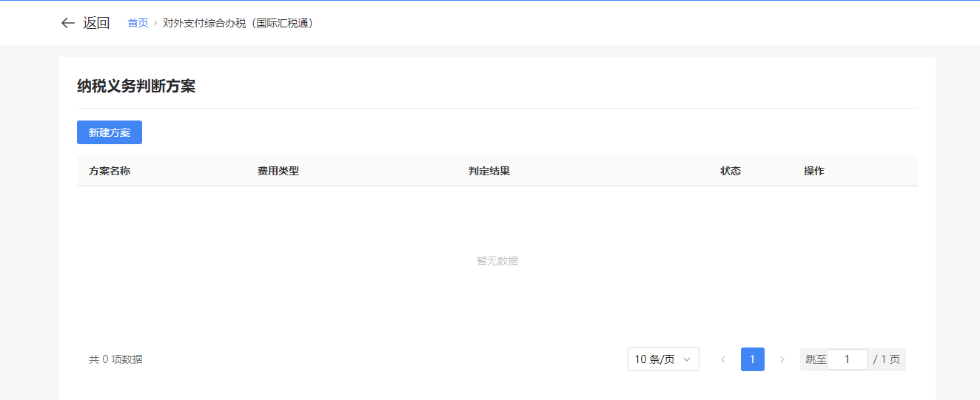Open the 10 条/页 page size dropdown
The image size is (980, 400).
[x=655, y=359]
